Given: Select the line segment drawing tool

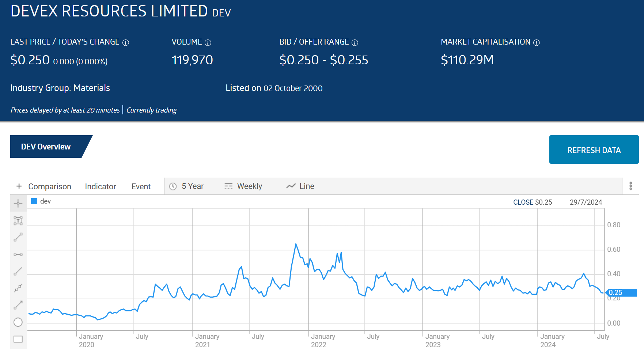Looking at the screenshot, I should (18, 237).
